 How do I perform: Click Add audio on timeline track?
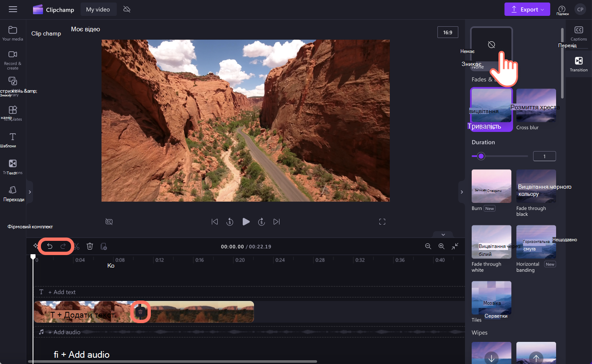pos(64,332)
